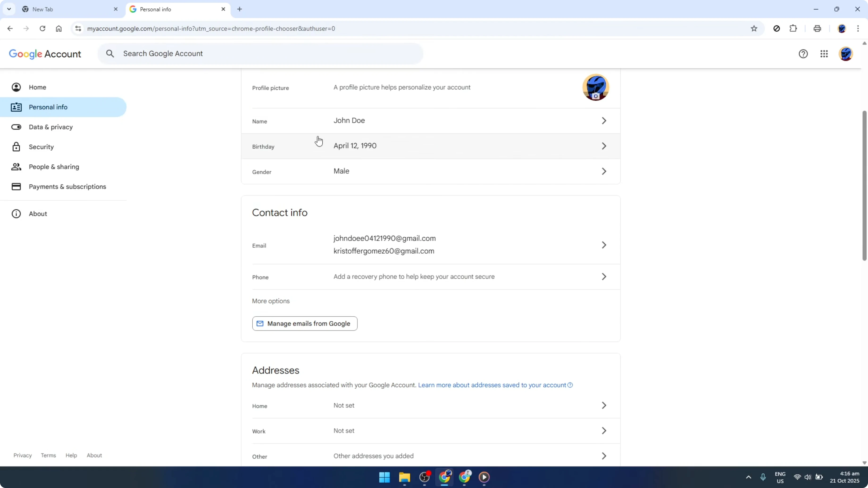868x488 pixels.
Task: Open Chrome profile avatar in toolbar
Action: pyautogui.click(x=842, y=29)
